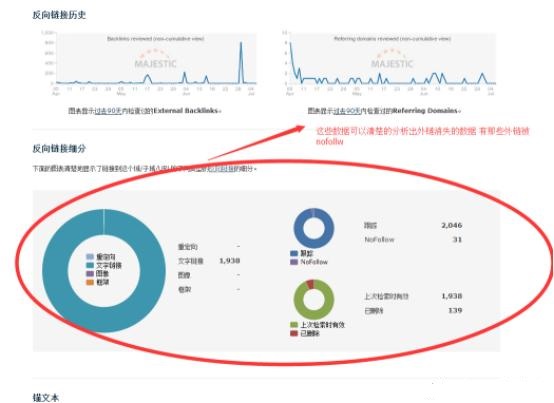Click the 139 deleted links value
This screenshot has width=554, height=403.
tap(455, 310)
